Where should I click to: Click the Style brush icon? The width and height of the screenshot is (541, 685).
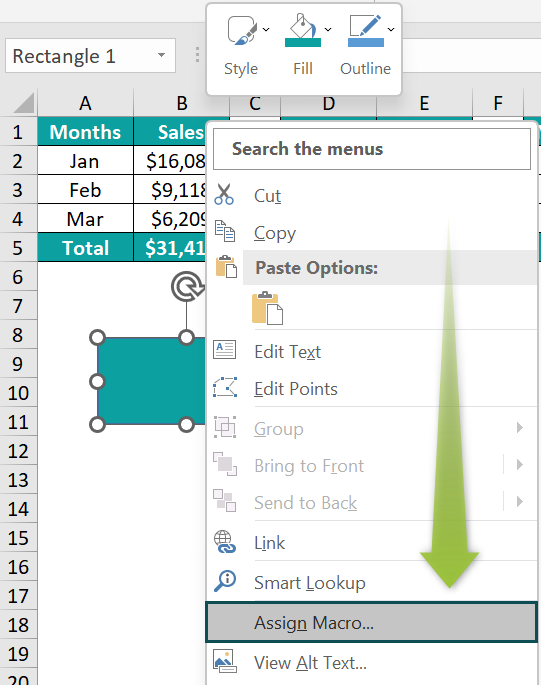(x=242, y=30)
